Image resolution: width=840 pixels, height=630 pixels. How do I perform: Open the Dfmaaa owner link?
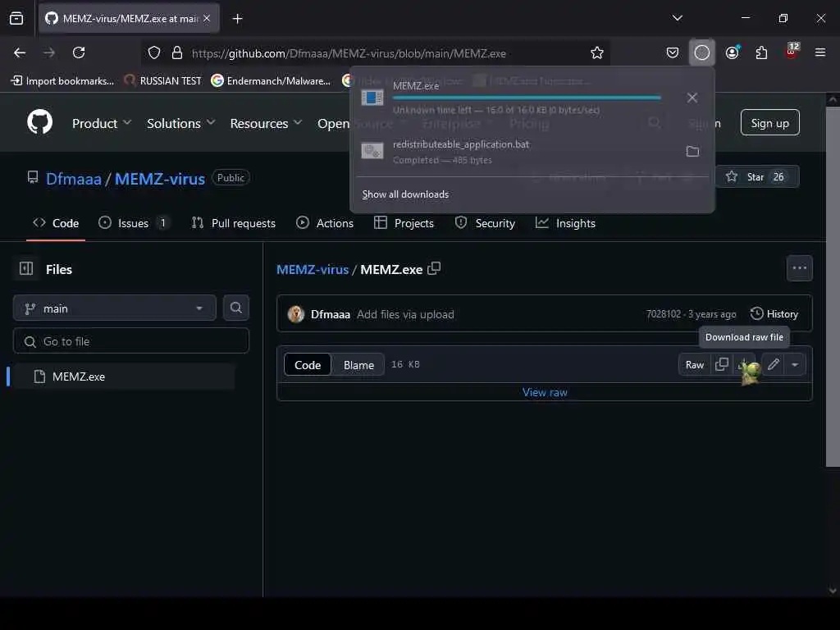point(73,178)
